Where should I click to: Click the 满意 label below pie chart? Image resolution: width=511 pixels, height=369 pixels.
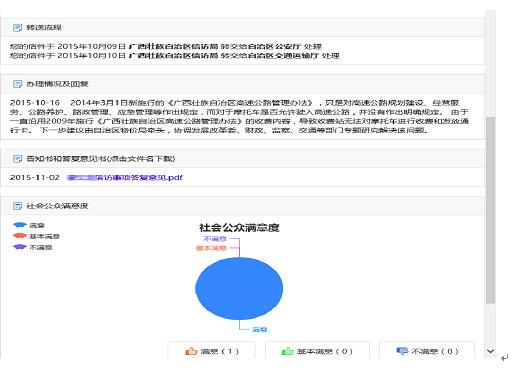(259, 330)
